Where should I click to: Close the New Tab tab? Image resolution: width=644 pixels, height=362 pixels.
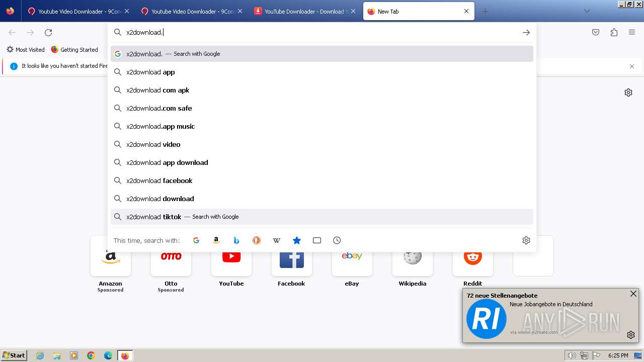[x=466, y=11]
